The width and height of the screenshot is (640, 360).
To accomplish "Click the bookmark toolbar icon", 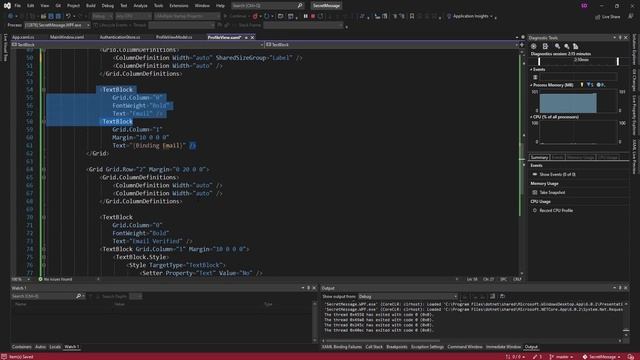I will [412, 16].
